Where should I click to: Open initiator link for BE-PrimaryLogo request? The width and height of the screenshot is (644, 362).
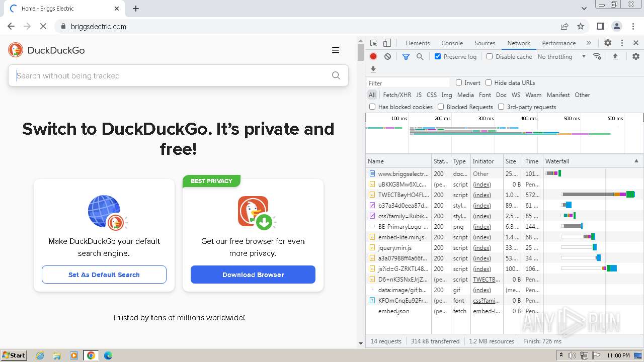tap(482, 227)
